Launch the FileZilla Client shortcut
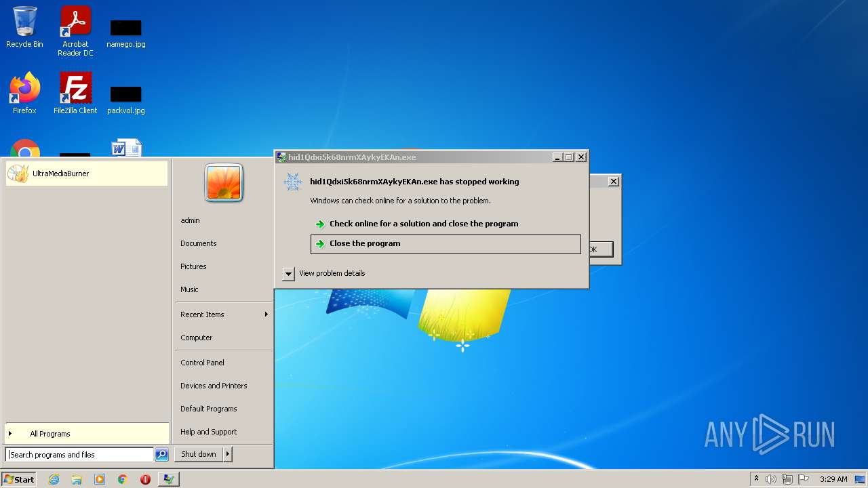 click(x=75, y=94)
